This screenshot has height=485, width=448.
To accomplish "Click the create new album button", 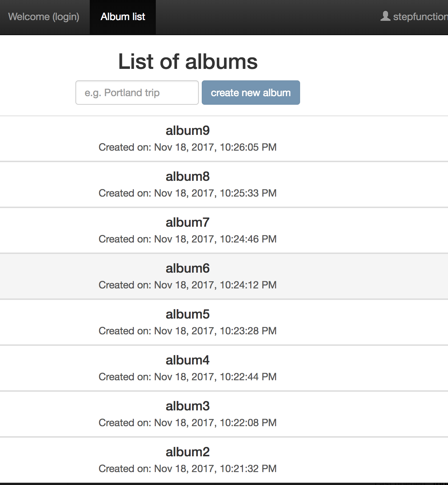I will (x=251, y=93).
